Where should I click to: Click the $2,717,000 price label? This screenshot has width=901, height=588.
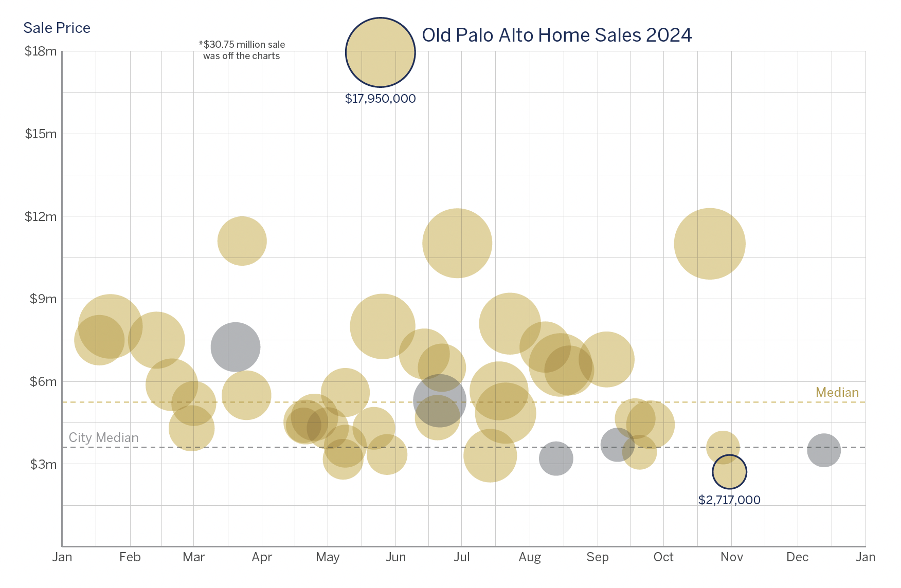pos(729,500)
